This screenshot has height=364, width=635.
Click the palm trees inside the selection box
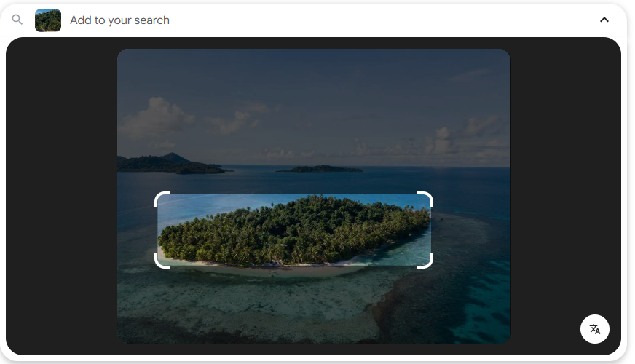tap(291, 229)
